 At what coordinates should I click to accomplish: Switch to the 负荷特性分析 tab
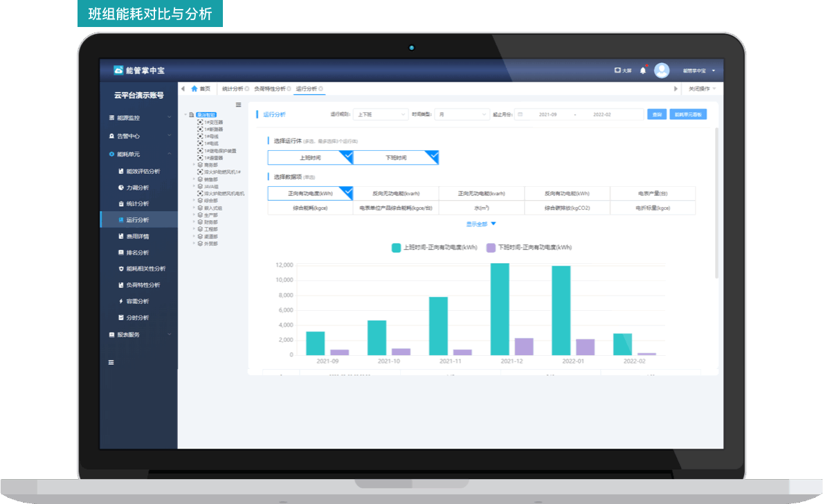click(x=270, y=89)
